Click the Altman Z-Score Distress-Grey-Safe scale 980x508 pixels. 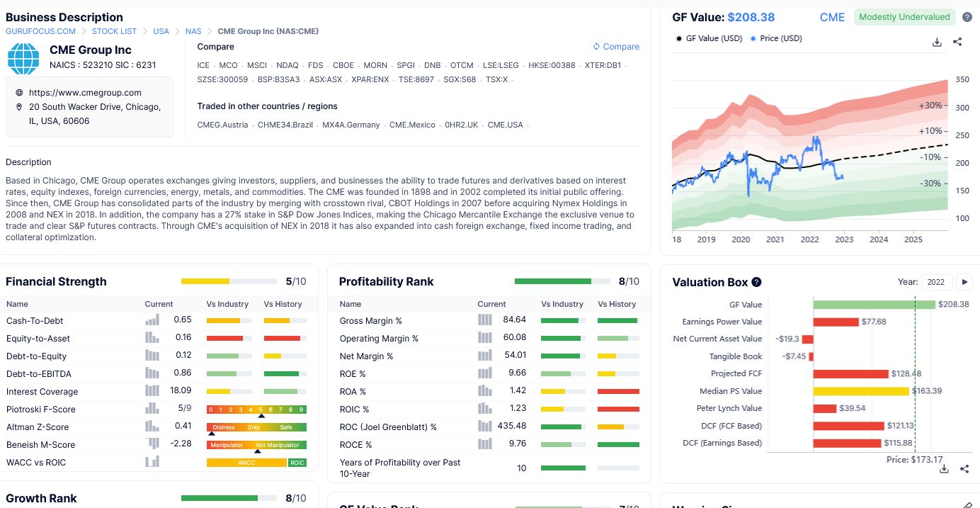click(256, 427)
